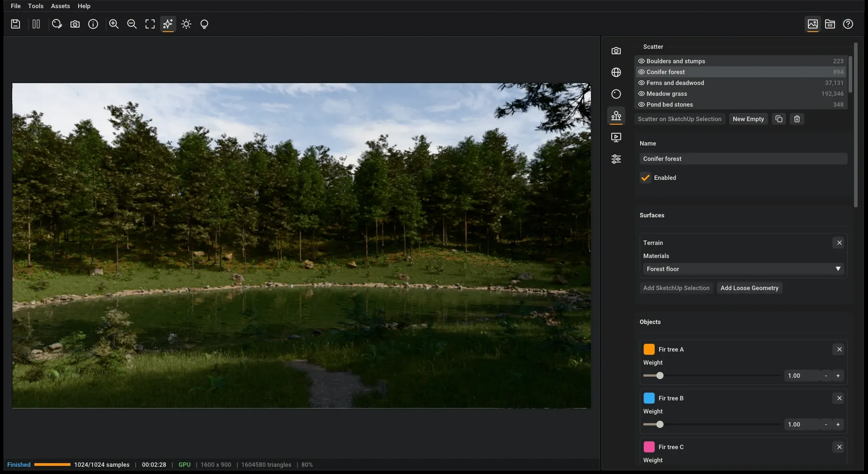Remove Fir tree C object
This screenshot has width=868, height=474.
[x=839, y=447]
